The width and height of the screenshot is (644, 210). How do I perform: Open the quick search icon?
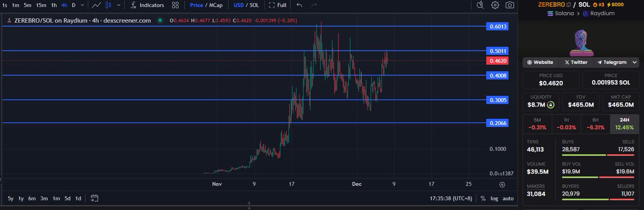pos(481,5)
